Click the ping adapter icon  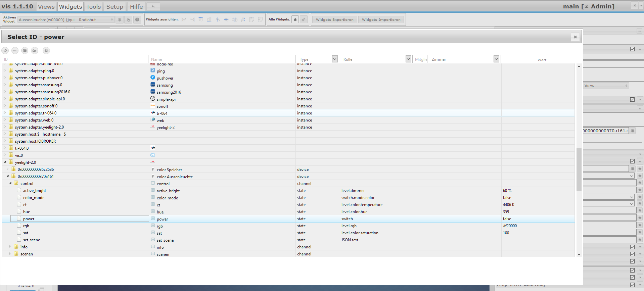coord(153,70)
